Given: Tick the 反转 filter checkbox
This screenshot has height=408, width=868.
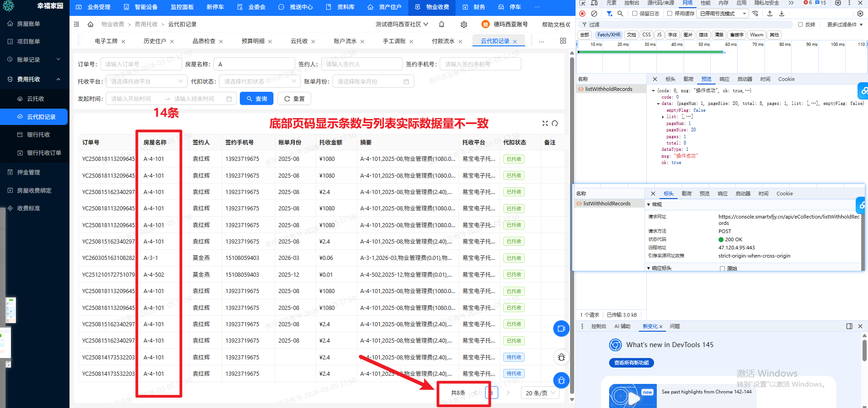Looking at the screenshot, I should 800,25.
